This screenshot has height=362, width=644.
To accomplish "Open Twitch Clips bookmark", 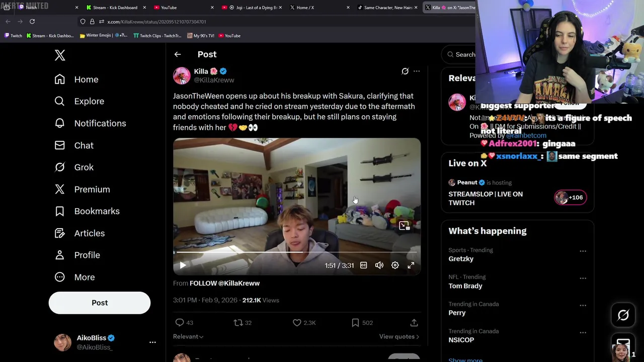I will tap(157, 36).
